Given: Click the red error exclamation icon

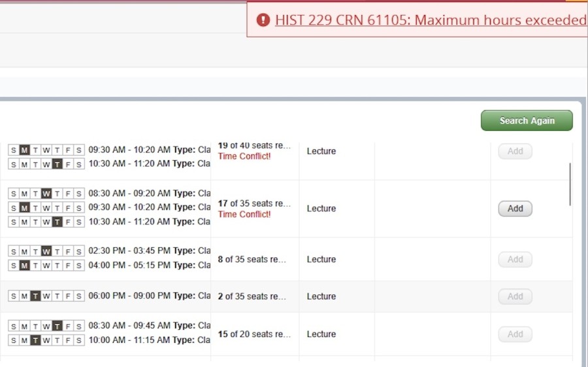Looking at the screenshot, I should click(263, 20).
